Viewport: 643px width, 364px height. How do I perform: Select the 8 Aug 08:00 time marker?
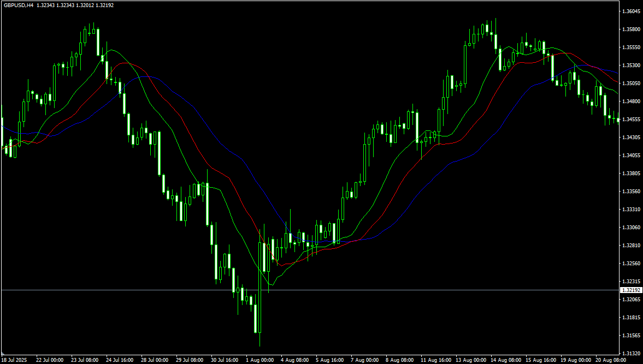399,360
